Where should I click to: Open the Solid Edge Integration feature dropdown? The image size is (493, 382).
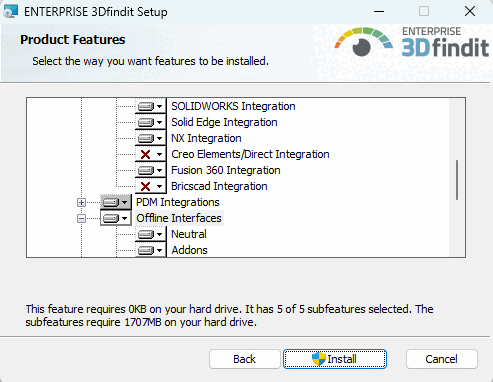pos(150,122)
